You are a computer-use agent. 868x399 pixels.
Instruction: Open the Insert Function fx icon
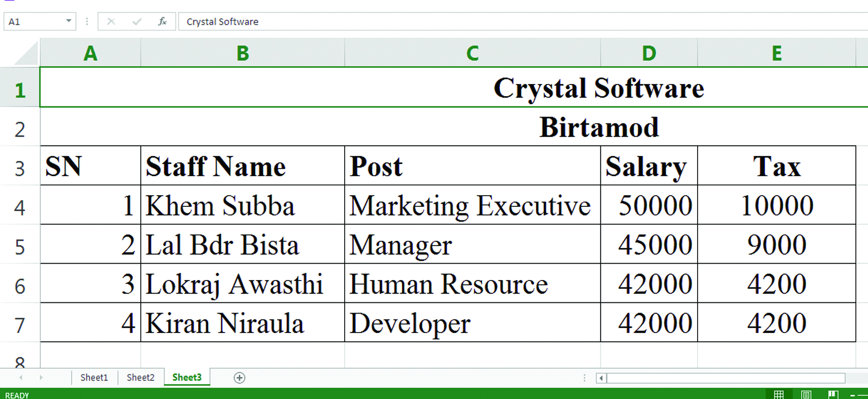click(x=163, y=21)
